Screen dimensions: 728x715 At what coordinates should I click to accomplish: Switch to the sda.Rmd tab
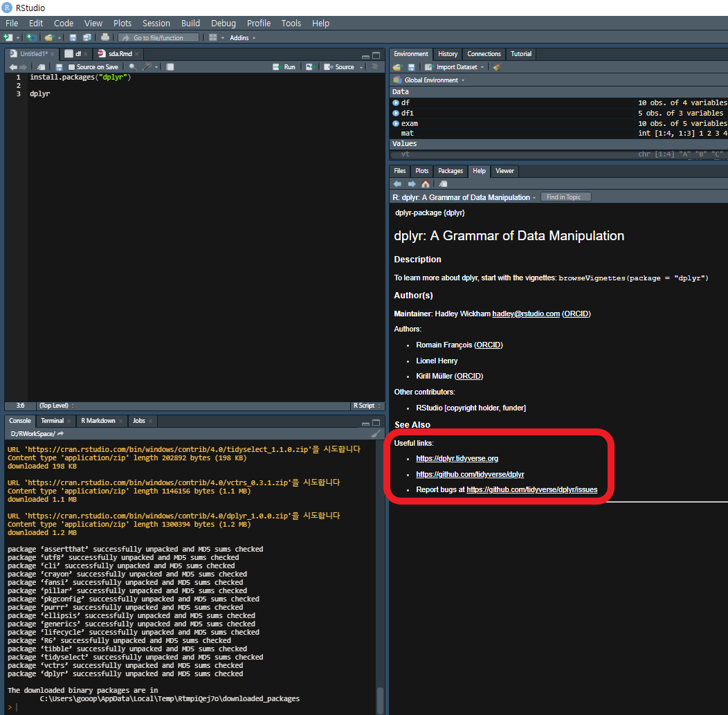coord(119,54)
